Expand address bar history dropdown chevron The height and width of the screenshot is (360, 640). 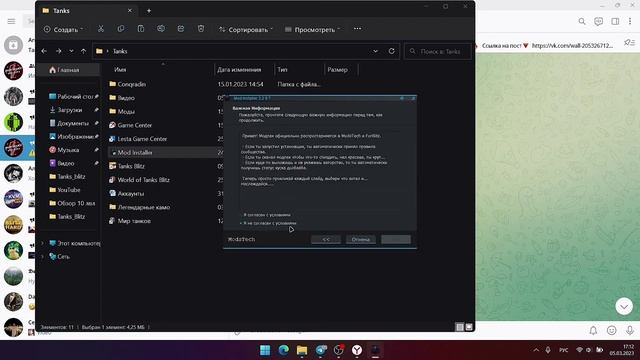376,51
